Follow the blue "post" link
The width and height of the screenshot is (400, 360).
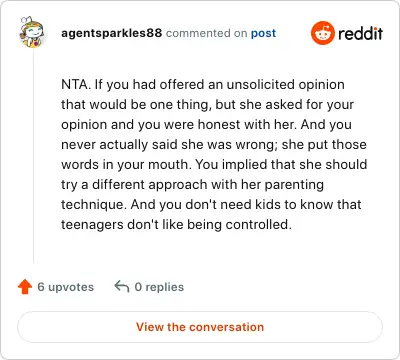[263, 33]
